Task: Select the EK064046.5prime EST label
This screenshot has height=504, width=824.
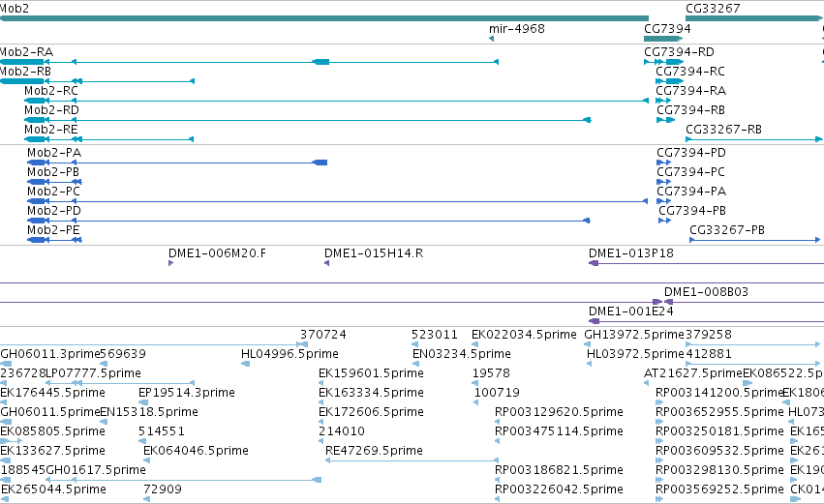Action: point(196,452)
